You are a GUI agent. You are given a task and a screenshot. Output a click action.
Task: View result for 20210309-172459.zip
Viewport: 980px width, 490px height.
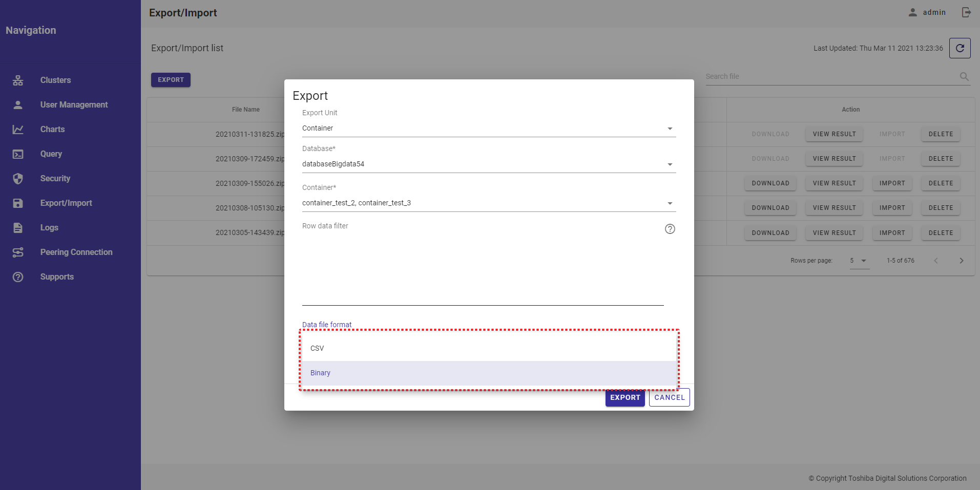tap(834, 159)
